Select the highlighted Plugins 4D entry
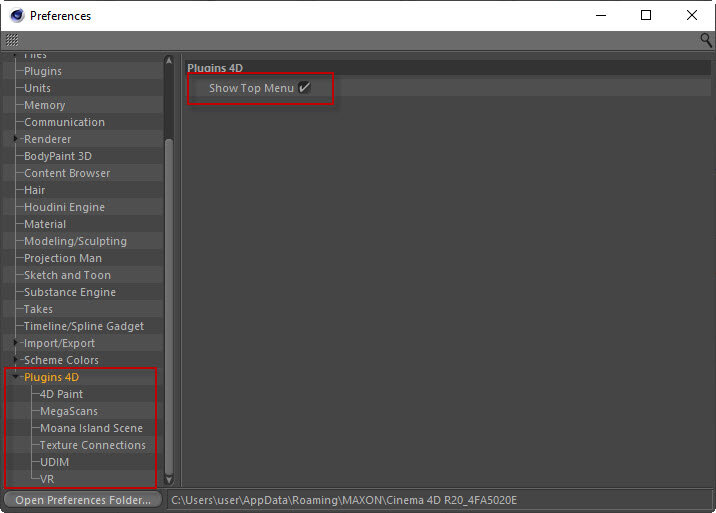The image size is (716, 513). click(x=52, y=377)
